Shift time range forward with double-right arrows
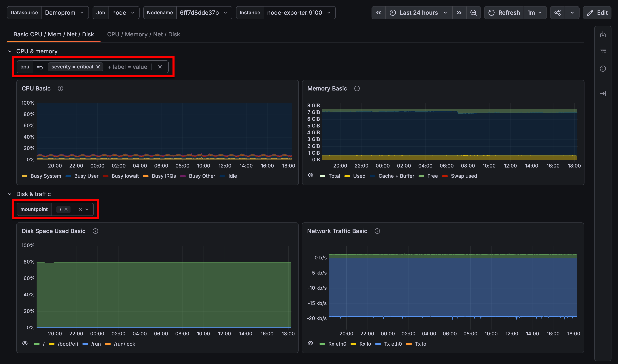 459,13
